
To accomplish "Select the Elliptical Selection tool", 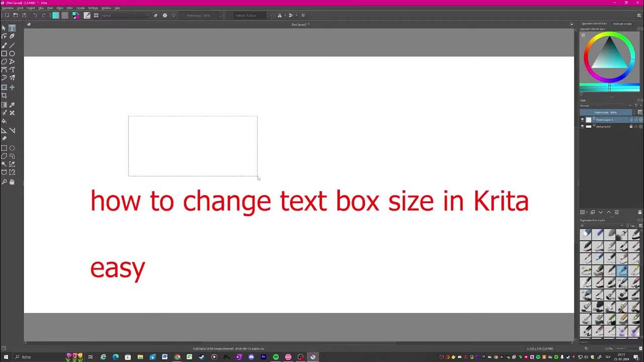I will 12,148.
